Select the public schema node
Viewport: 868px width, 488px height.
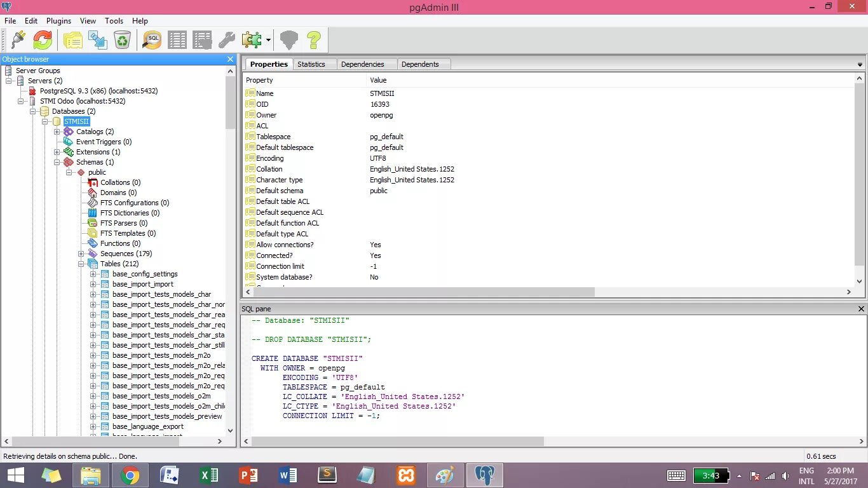(97, 172)
